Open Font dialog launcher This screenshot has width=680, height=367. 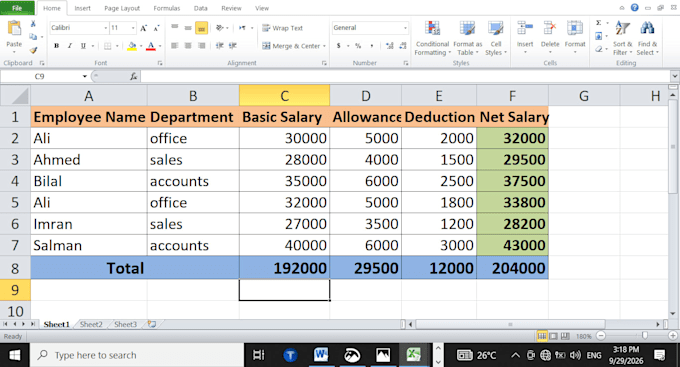click(x=160, y=63)
